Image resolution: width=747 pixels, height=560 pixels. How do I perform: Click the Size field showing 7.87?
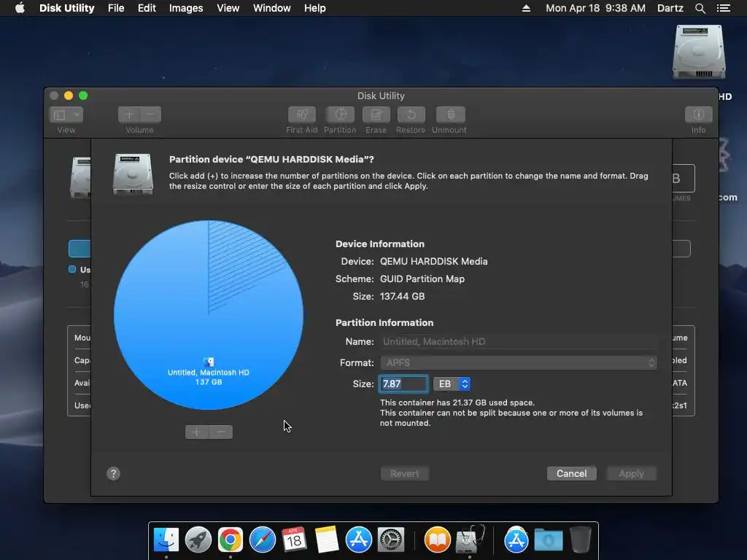pyautogui.click(x=403, y=384)
